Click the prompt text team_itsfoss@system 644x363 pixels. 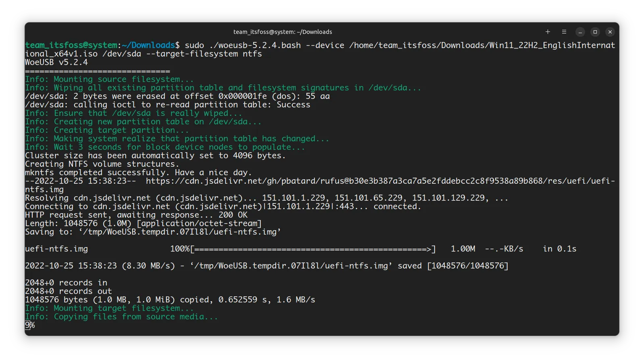[71, 45]
